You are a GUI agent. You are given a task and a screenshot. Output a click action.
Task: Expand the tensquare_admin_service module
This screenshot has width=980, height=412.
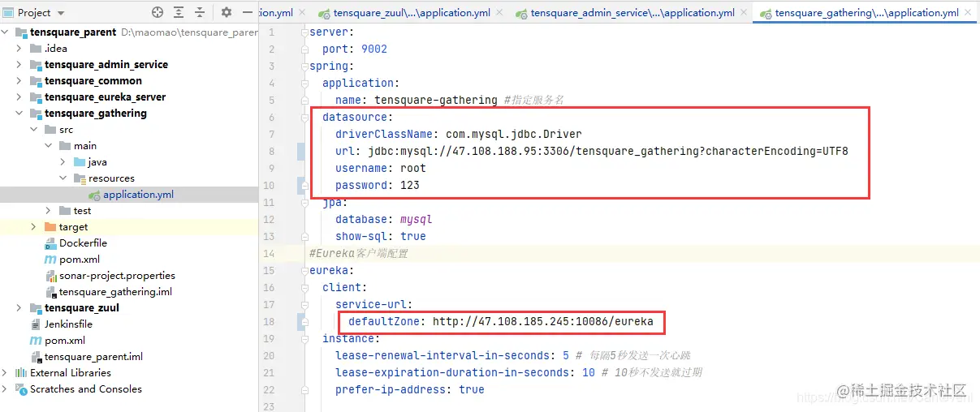tap(19, 65)
